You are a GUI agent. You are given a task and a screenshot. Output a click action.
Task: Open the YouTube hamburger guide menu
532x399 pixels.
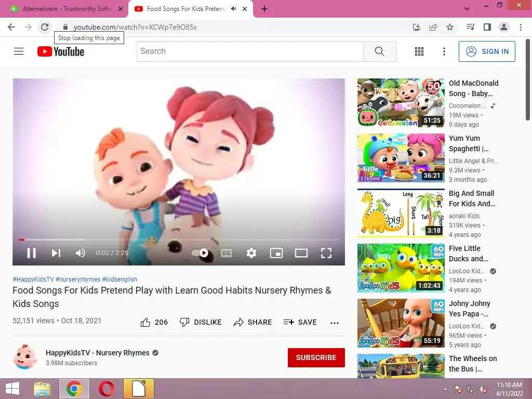19,51
